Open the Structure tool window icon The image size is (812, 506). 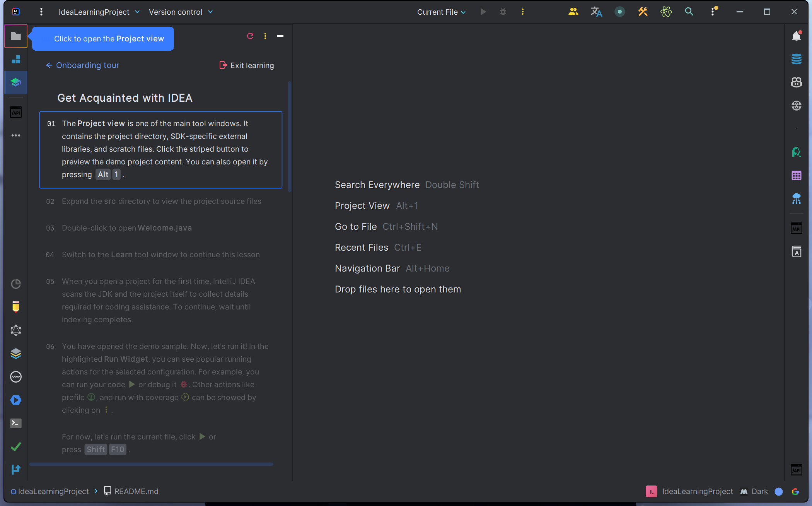pyautogui.click(x=16, y=59)
